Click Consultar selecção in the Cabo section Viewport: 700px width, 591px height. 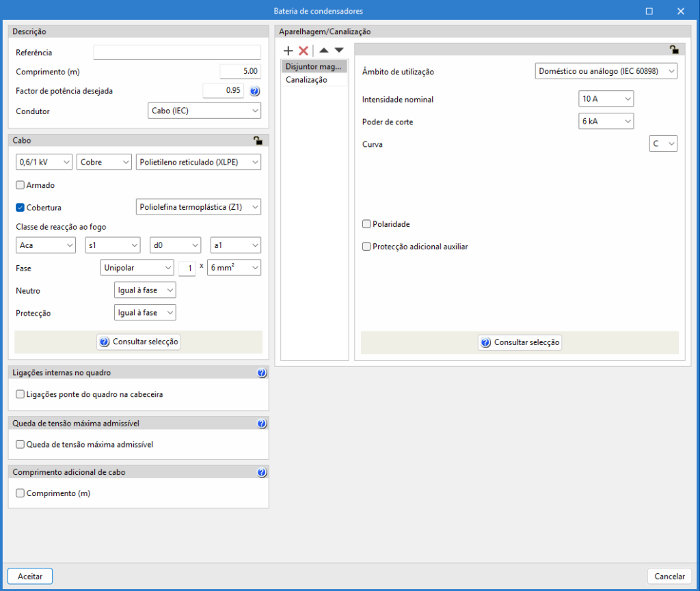click(139, 342)
